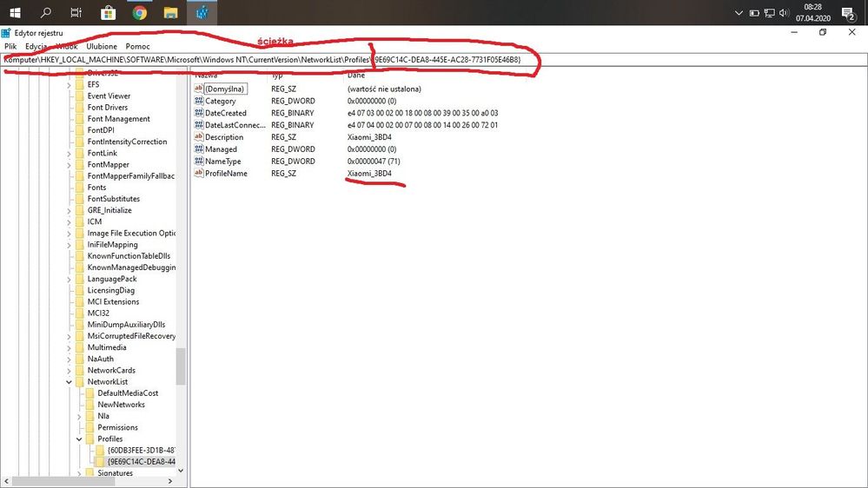Select the Permissions key
868x488 pixels.
pyautogui.click(x=117, y=427)
